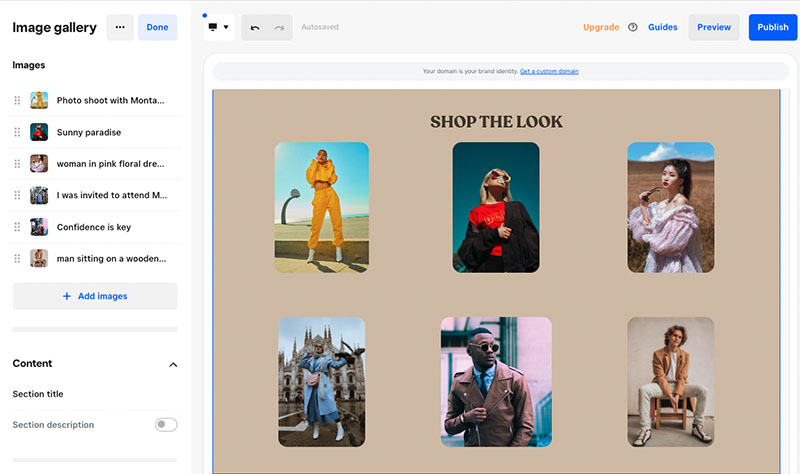The image size is (800, 474).
Task: Enable the Section description toggle
Action: click(x=166, y=425)
